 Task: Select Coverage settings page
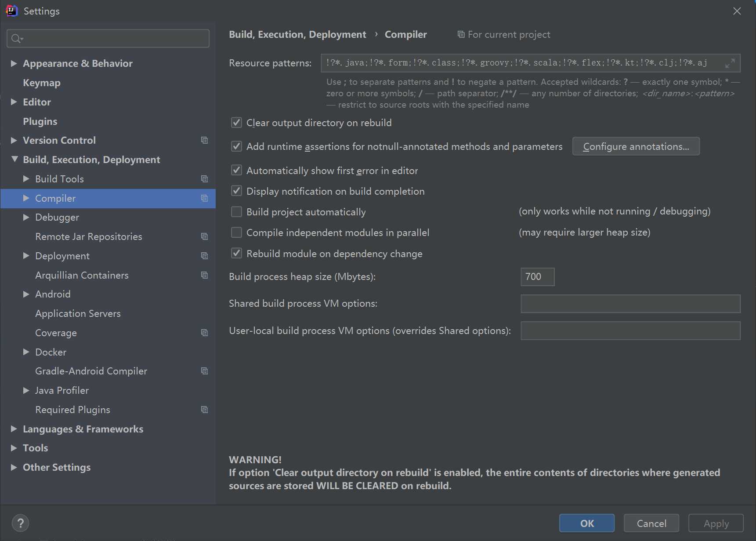(x=56, y=333)
